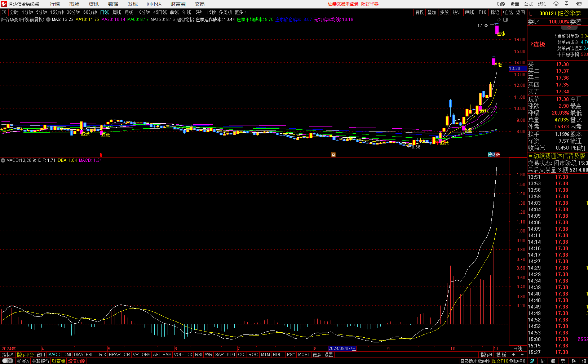
Task: Open the 模板 template button
Action: coord(501,355)
